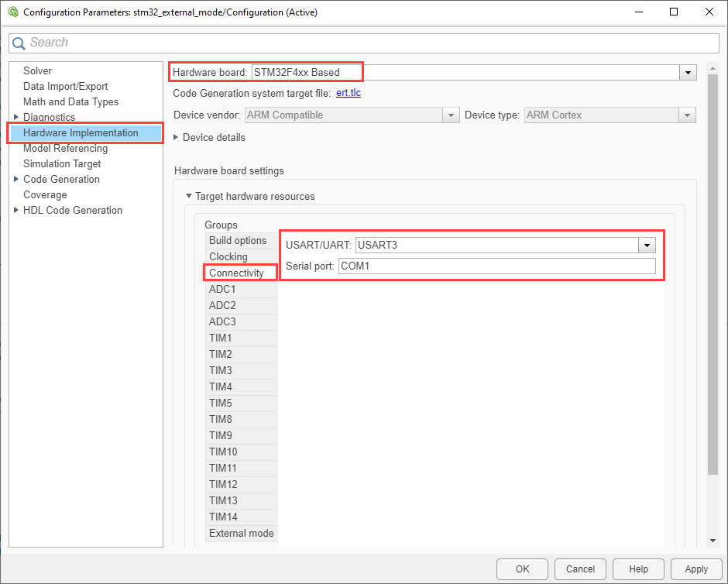
Task: Switch to the Clocking group
Action: tap(228, 256)
